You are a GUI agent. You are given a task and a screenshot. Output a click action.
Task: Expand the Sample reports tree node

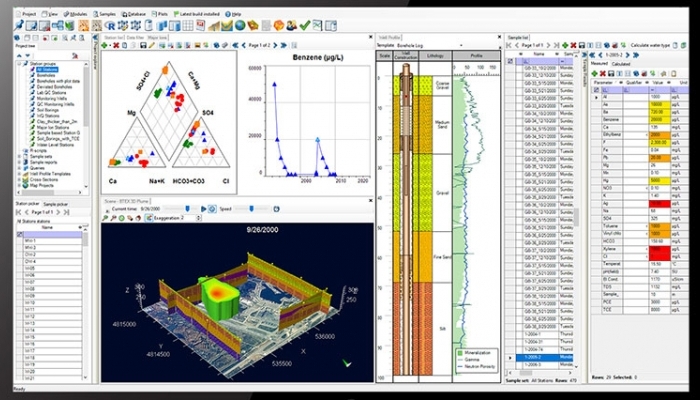click(19, 162)
